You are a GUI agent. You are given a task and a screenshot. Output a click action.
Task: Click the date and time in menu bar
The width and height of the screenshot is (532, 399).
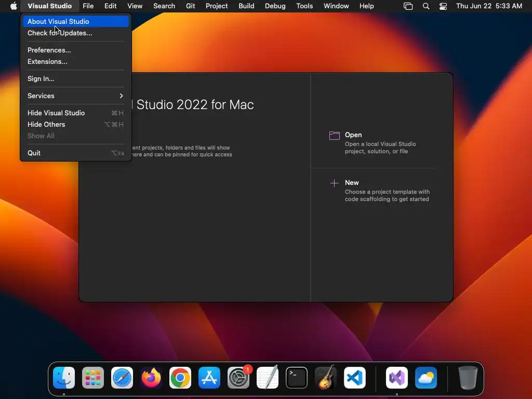point(489,6)
